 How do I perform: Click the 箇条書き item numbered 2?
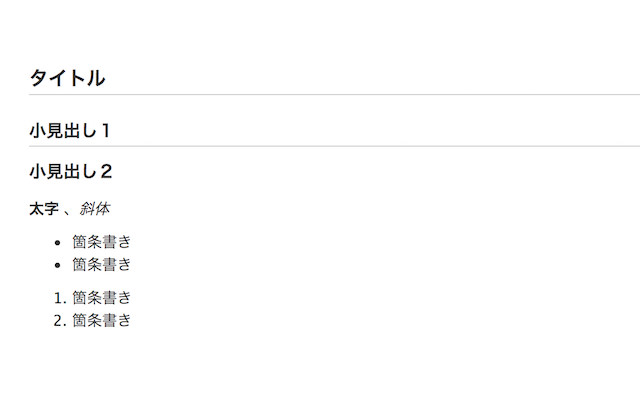click(x=102, y=320)
